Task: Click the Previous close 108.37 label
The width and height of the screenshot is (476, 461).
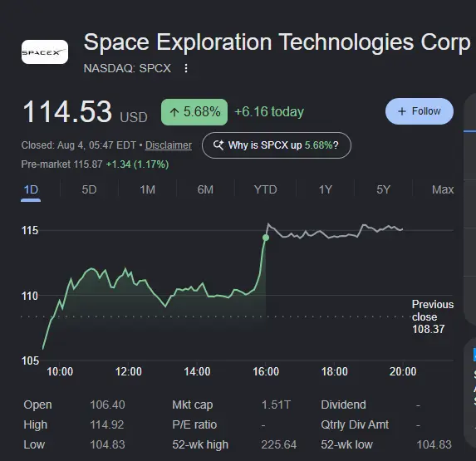Action: click(x=433, y=316)
